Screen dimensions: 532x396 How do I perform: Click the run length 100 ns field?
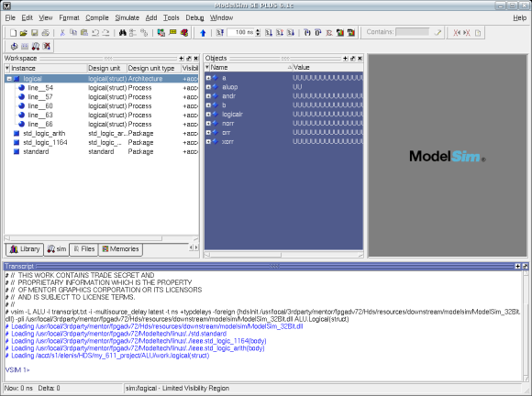(241, 33)
